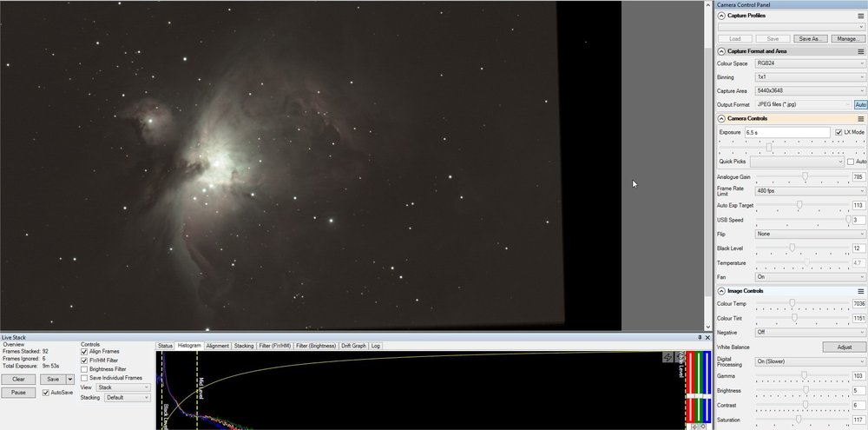Toggle the LX Mode checkbox
This screenshot has width=868, height=430.
pos(838,132)
